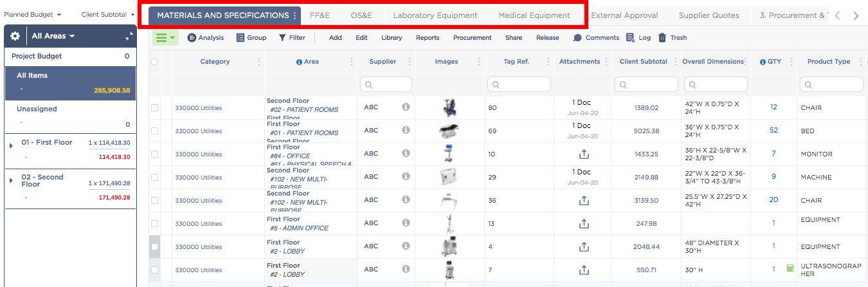This screenshot has height=287, width=868.
Task: Upload an attachment for the MONITOR row
Action: [x=584, y=154]
